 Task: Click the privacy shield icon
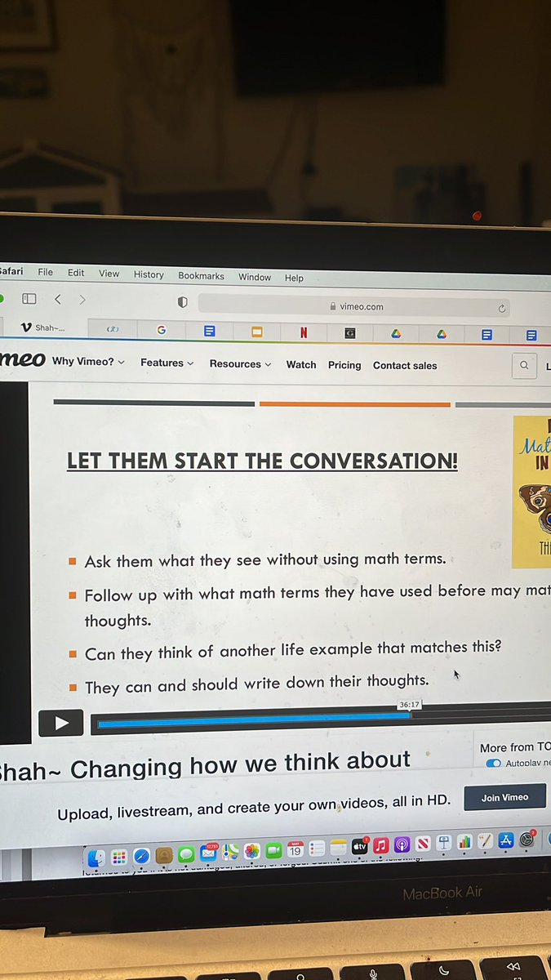(x=182, y=302)
